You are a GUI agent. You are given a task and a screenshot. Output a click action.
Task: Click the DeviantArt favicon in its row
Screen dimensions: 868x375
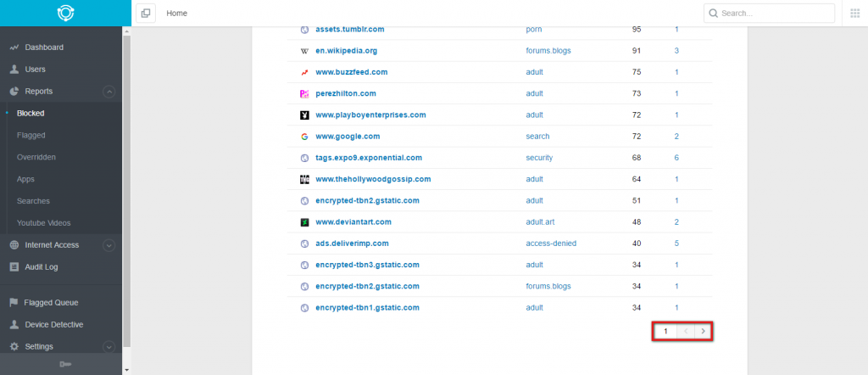pyautogui.click(x=304, y=222)
